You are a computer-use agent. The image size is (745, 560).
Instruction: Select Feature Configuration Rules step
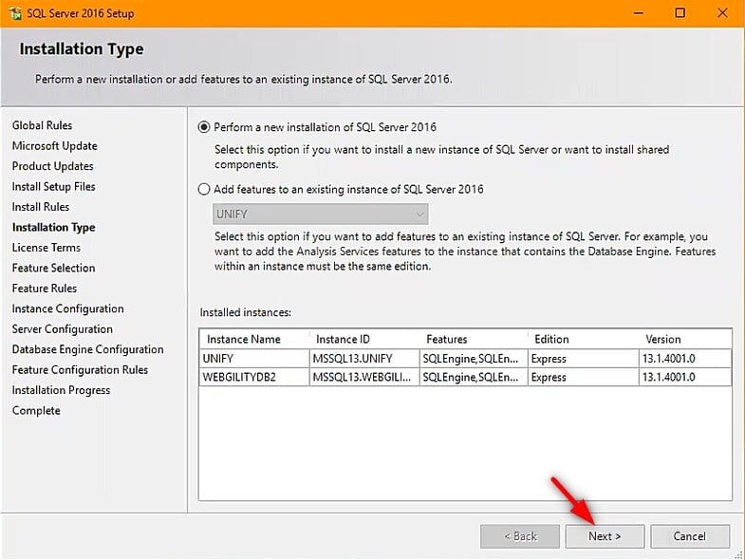coord(80,370)
